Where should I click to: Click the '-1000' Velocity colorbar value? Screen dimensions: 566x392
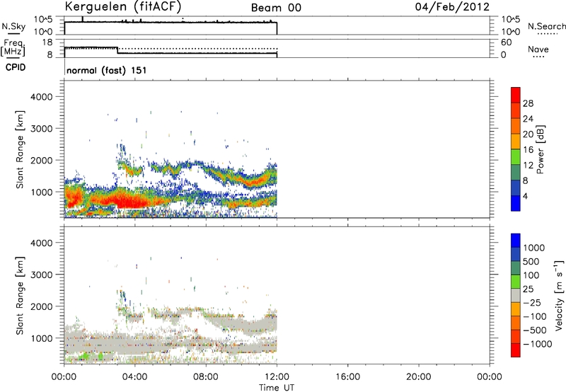pyautogui.click(x=538, y=344)
